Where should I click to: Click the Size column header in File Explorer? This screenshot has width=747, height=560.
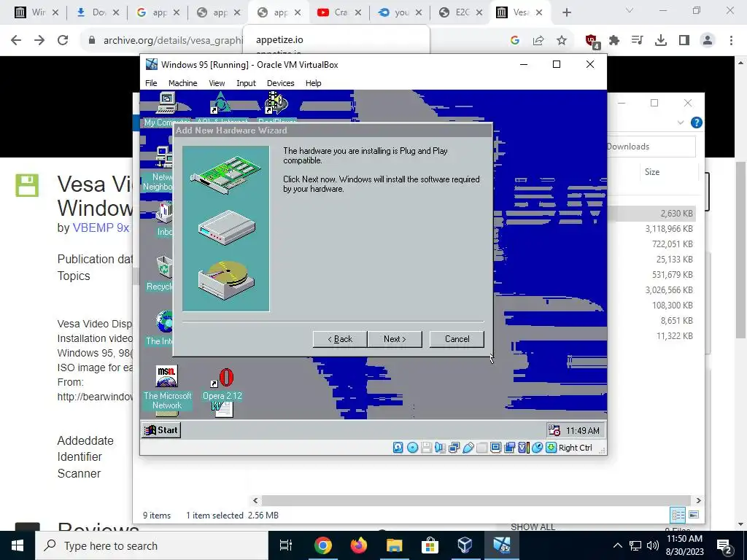pos(652,172)
